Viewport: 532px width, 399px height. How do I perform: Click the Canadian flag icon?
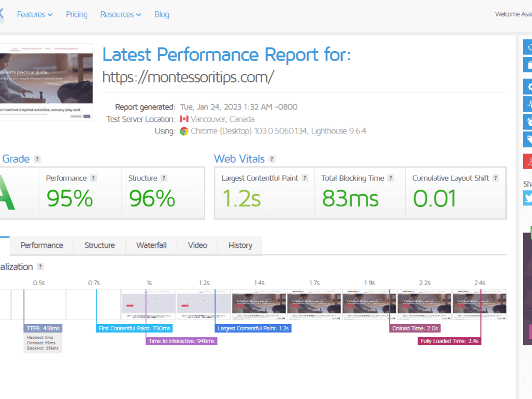pos(184,119)
